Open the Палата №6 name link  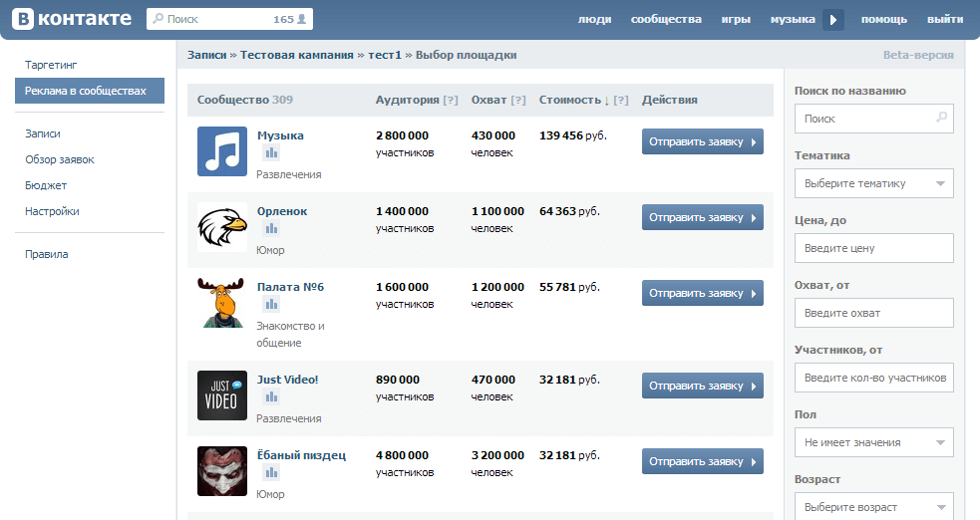point(291,287)
